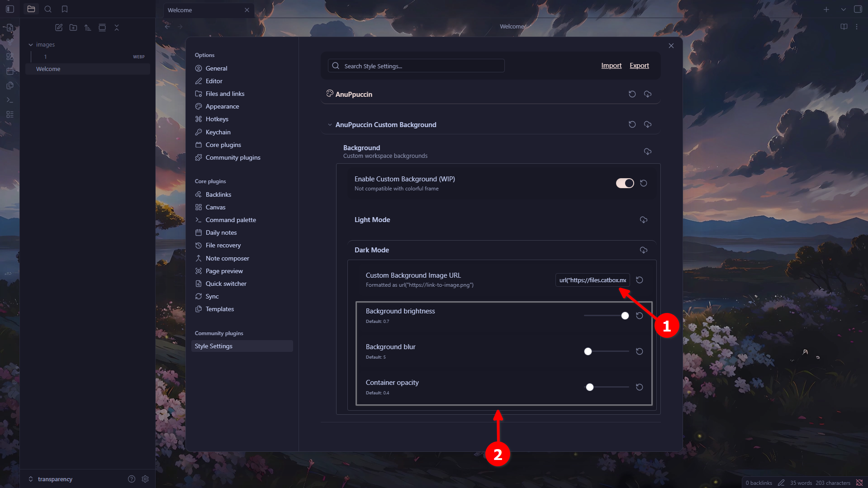Click the Import link
868x488 pixels.
(x=611, y=66)
